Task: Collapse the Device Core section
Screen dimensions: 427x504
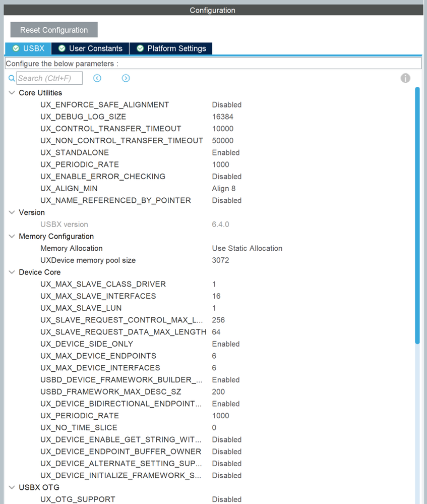Action: 12,272
